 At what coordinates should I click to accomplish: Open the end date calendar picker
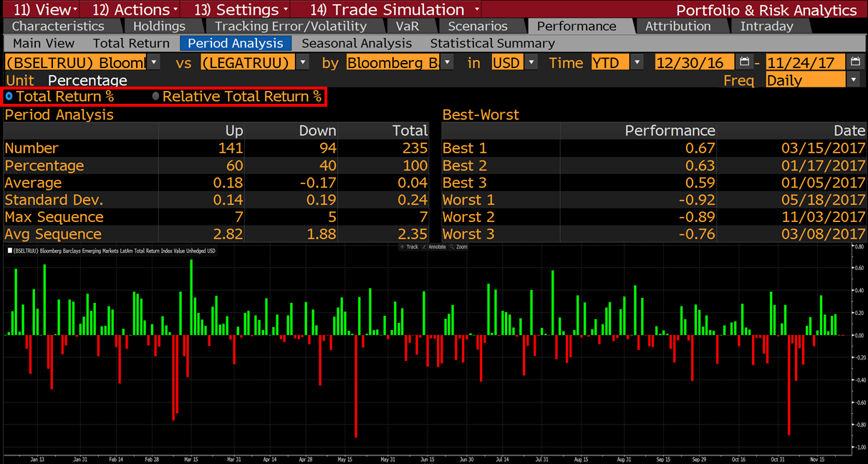pyautogui.click(x=855, y=62)
